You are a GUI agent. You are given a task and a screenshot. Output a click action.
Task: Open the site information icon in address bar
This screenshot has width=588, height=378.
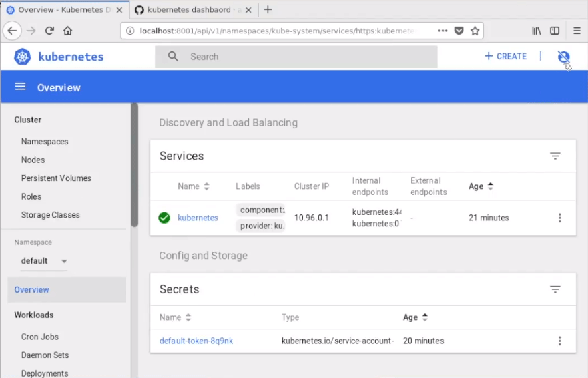(130, 31)
